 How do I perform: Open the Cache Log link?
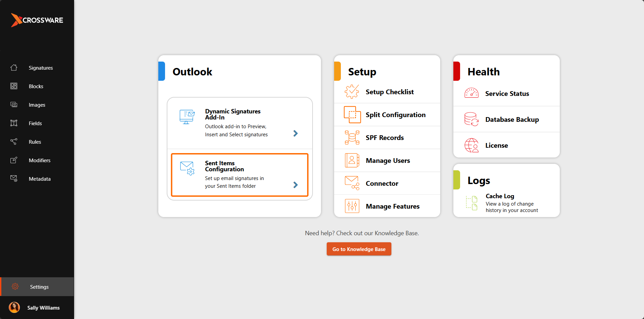click(x=500, y=196)
